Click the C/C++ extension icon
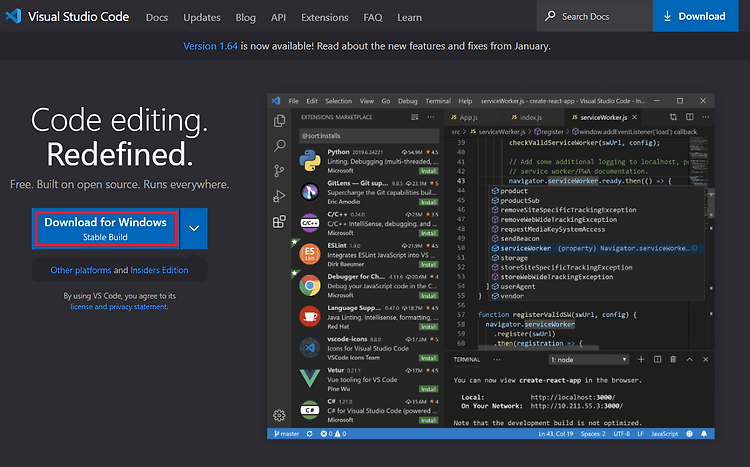Viewport: 750px width, 467px height. pyautogui.click(x=310, y=223)
